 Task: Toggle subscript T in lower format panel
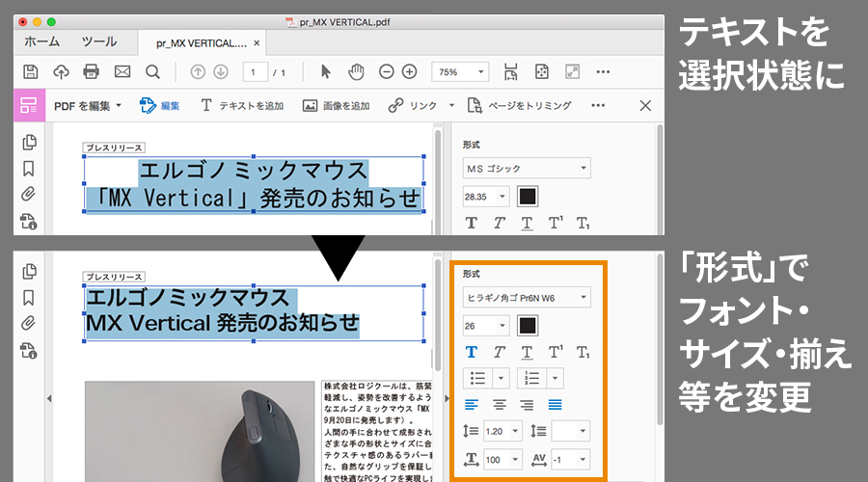tap(583, 352)
